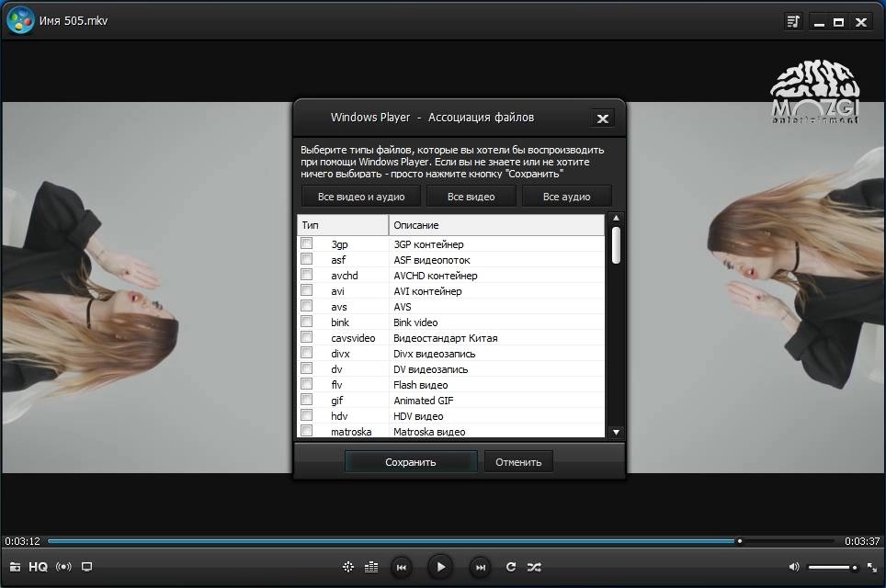Click the file list scrollbar thumb
Screen dimensions: 886x588
pos(616,245)
